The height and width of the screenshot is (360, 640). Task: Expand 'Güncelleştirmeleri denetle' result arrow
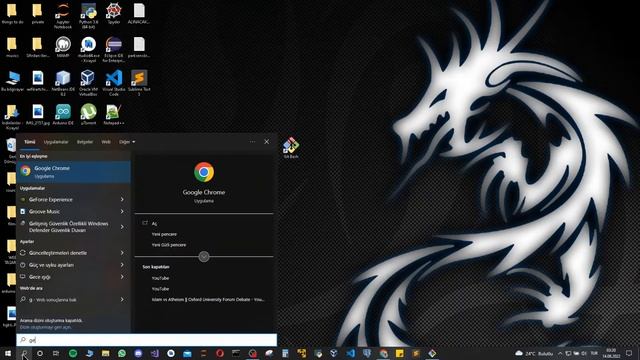122,253
